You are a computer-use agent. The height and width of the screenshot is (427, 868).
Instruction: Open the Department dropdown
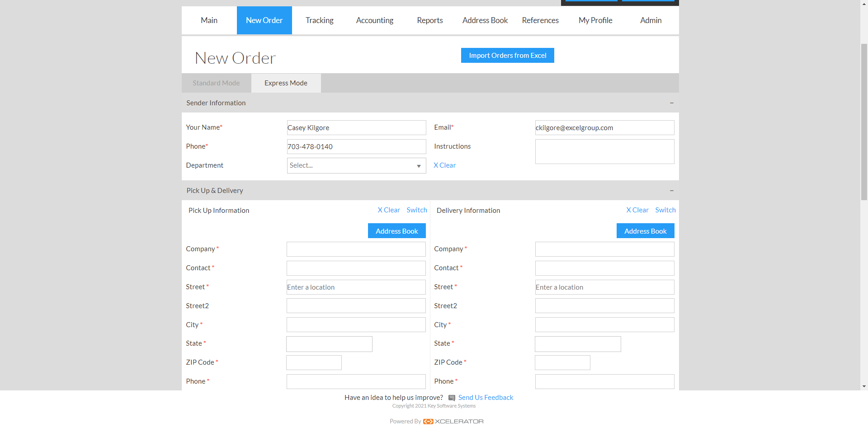tap(356, 165)
